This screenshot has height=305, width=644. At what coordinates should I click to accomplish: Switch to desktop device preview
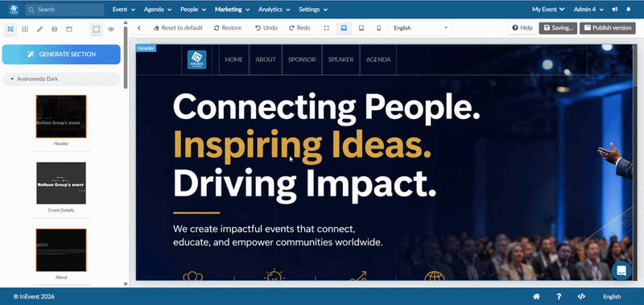(x=344, y=28)
